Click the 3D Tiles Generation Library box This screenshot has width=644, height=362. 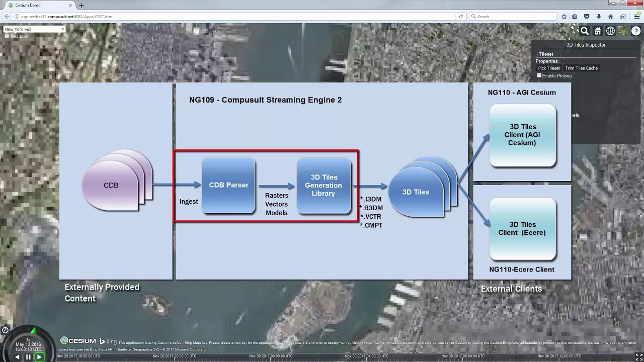pyautogui.click(x=324, y=185)
